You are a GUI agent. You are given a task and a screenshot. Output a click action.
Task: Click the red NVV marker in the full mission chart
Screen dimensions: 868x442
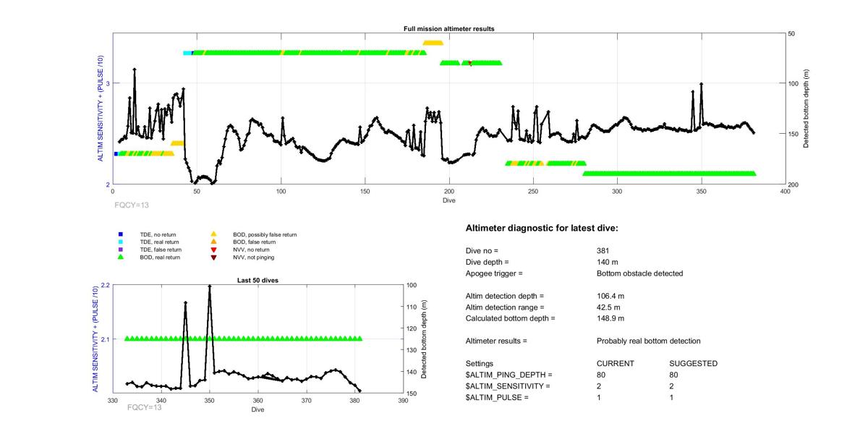pos(470,64)
